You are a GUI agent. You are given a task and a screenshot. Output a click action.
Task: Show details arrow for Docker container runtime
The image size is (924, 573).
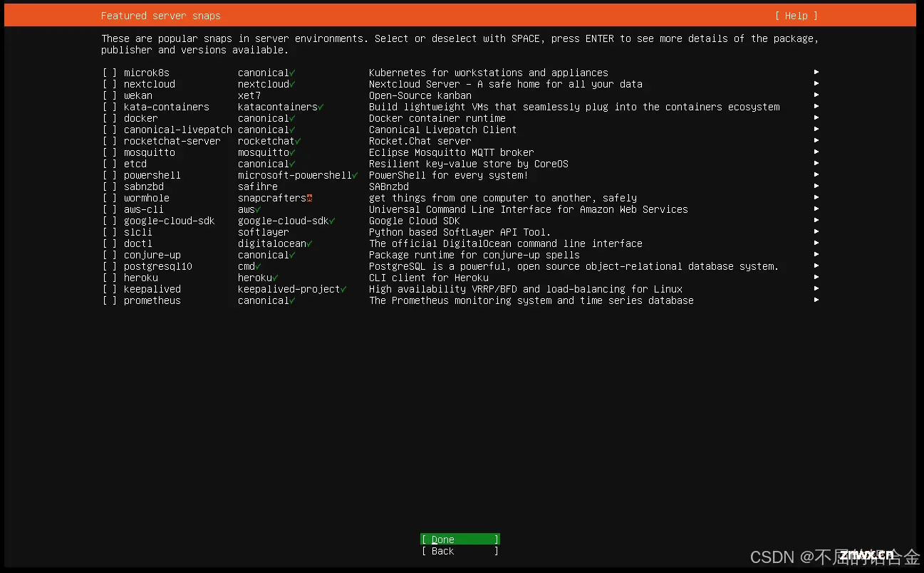[816, 117]
